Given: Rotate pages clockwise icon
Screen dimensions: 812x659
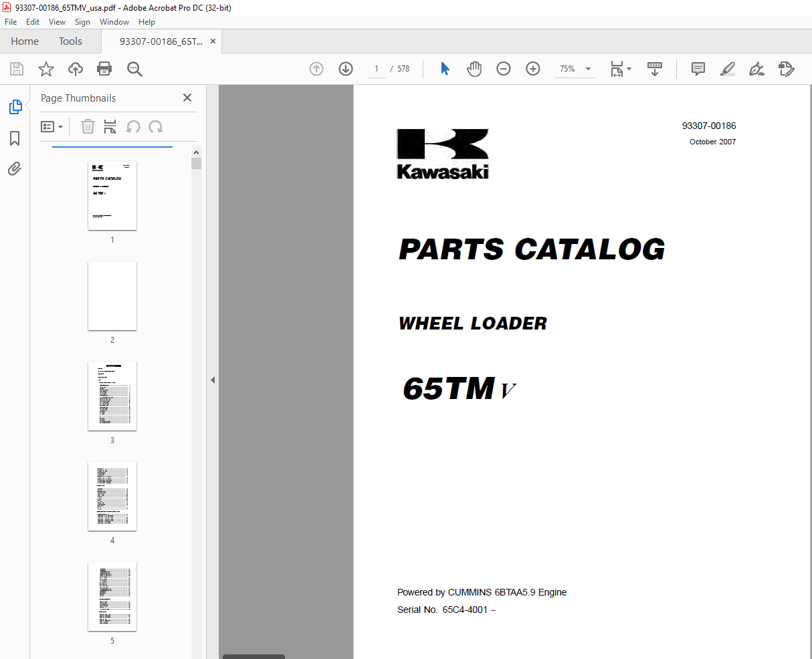Looking at the screenshot, I should tap(156, 126).
